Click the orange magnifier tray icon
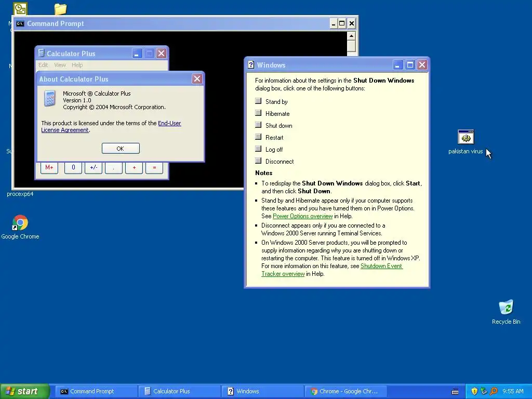Viewport: 532px width, 399px height. coord(494,391)
